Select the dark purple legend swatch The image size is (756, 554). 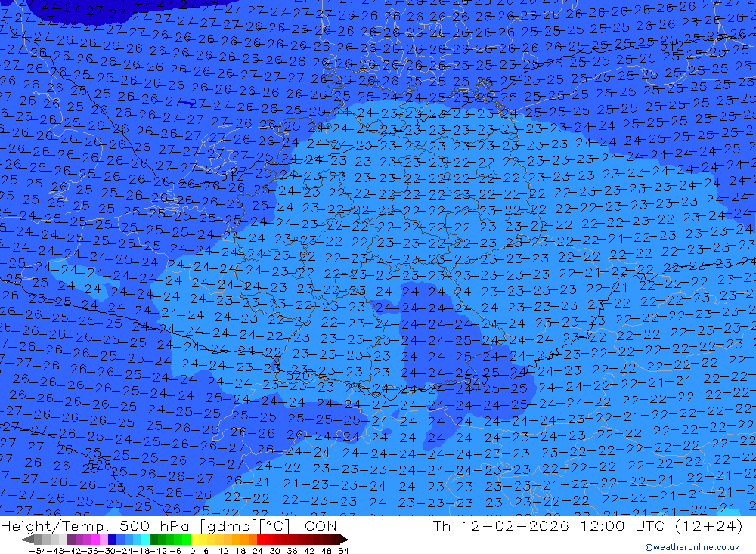(71, 539)
